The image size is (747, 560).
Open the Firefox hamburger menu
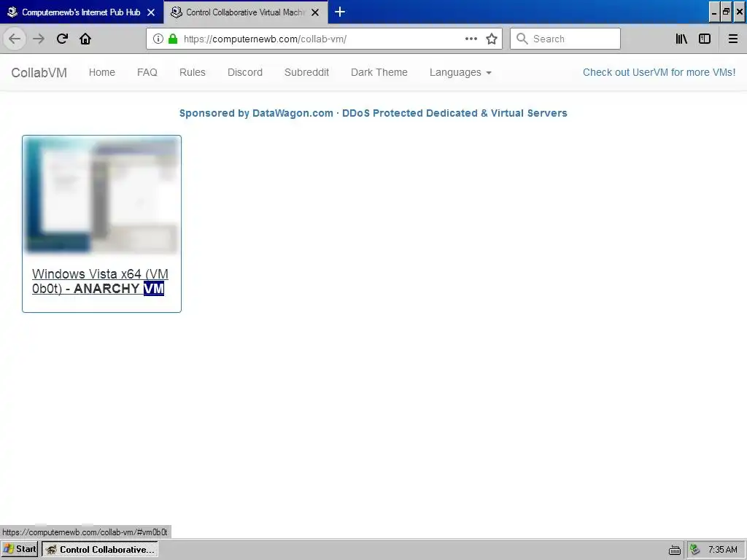(x=732, y=39)
